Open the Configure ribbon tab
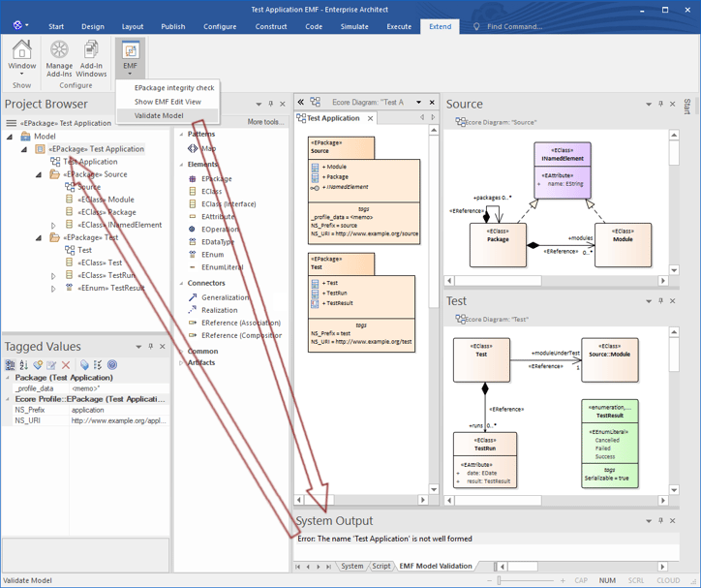This screenshot has height=588, width=701. pyautogui.click(x=220, y=26)
